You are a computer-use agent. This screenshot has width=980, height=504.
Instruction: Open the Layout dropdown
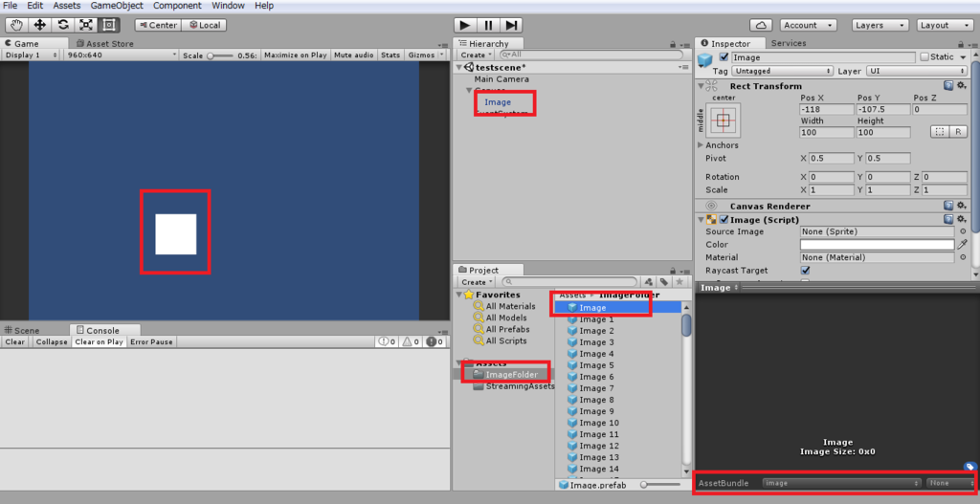pyautogui.click(x=945, y=25)
